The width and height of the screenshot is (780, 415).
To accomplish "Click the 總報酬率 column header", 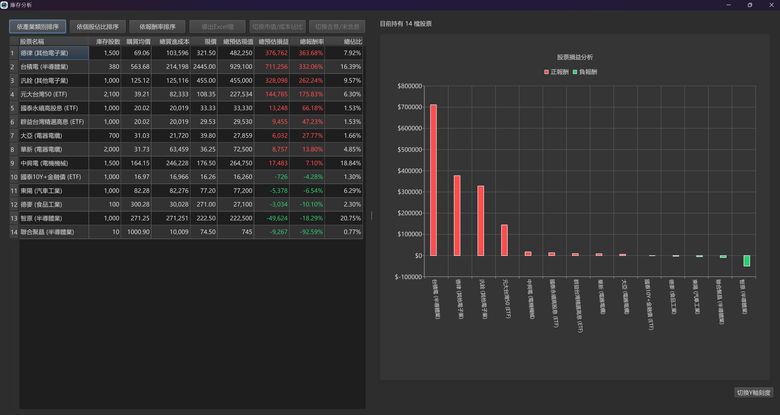I will [307, 41].
